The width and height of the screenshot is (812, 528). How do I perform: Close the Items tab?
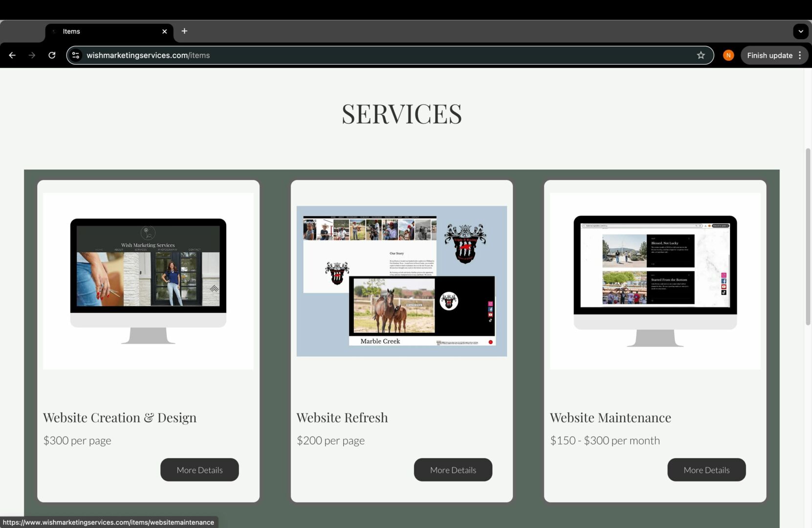pyautogui.click(x=164, y=31)
